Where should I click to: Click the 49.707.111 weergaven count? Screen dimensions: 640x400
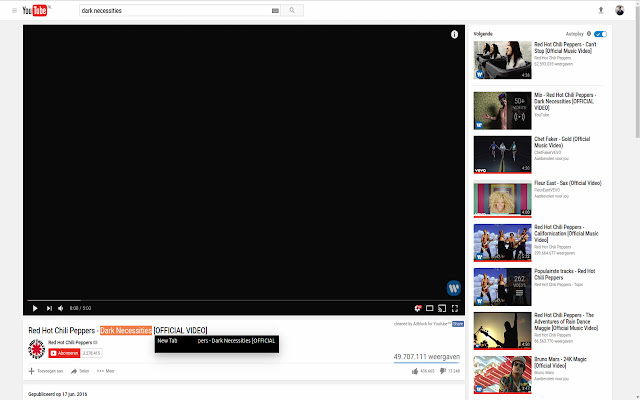point(427,357)
